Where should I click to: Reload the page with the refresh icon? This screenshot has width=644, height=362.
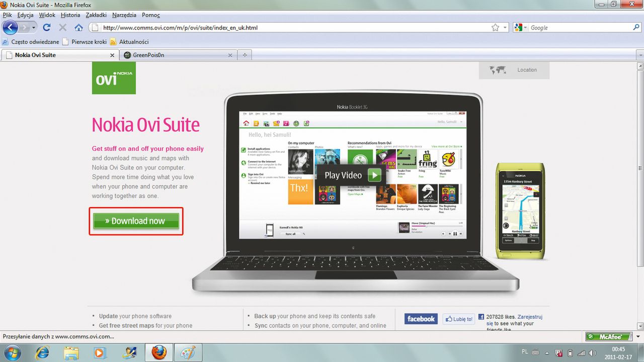click(47, 28)
